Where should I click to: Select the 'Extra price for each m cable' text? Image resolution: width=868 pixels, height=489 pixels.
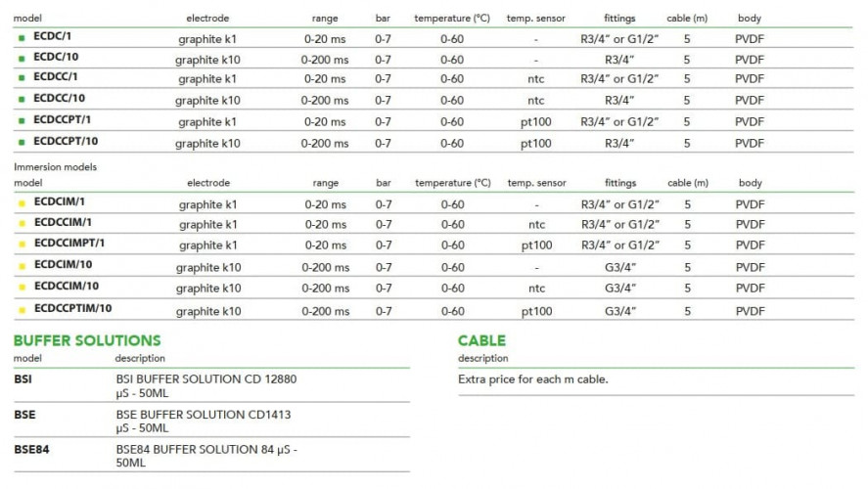pos(532,378)
